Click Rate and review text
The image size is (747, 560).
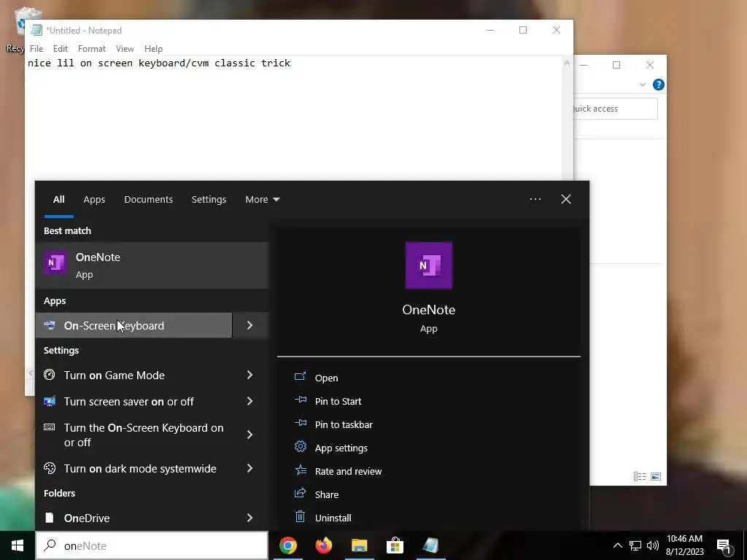pyautogui.click(x=348, y=472)
